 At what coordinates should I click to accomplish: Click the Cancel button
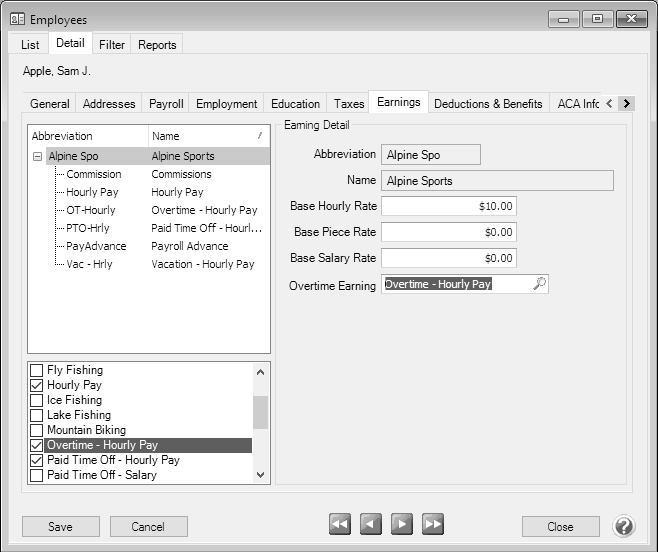click(x=148, y=527)
